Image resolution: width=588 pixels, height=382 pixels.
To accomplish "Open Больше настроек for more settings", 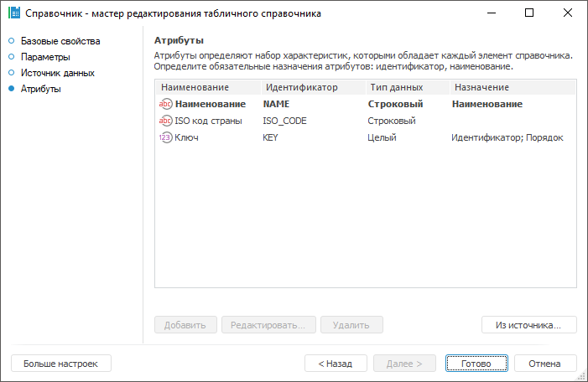I will tap(60, 364).
